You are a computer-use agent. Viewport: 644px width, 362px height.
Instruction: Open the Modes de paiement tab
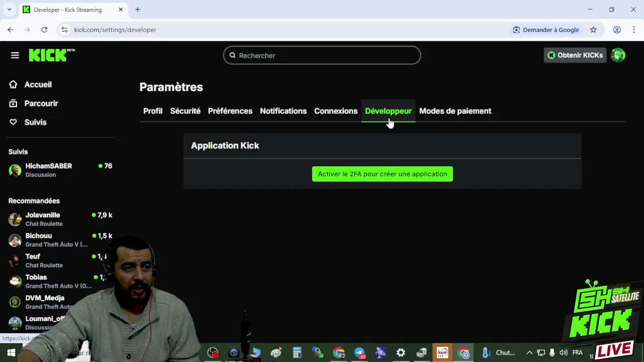pyautogui.click(x=455, y=111)
